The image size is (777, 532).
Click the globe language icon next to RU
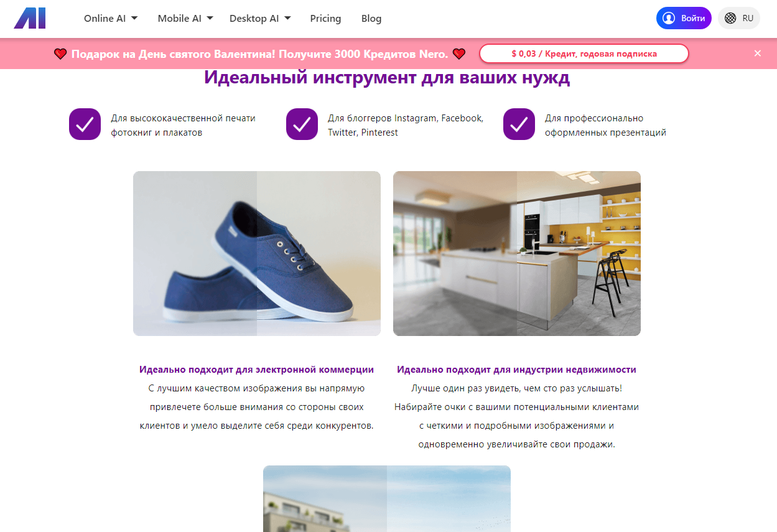730,18
